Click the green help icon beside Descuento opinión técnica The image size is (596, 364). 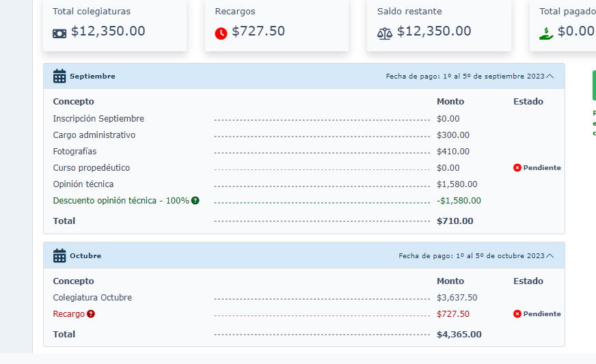pyautogui.click(x=195, y=200)
